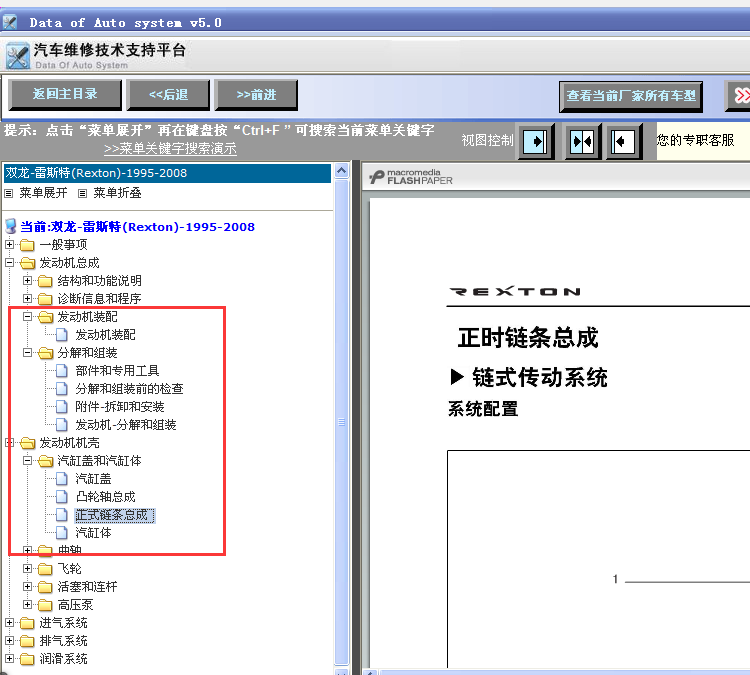Open the 凸轮轴总成 document

(x=105, y=497)
